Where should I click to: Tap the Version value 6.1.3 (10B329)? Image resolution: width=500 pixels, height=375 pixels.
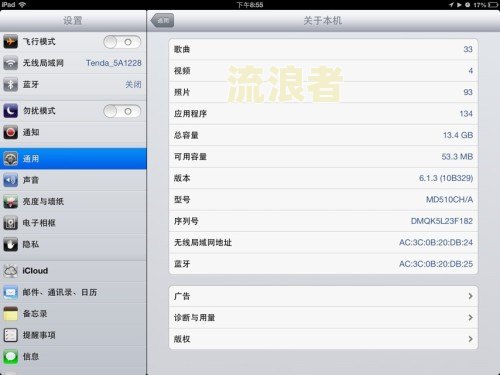coord(446,178)
